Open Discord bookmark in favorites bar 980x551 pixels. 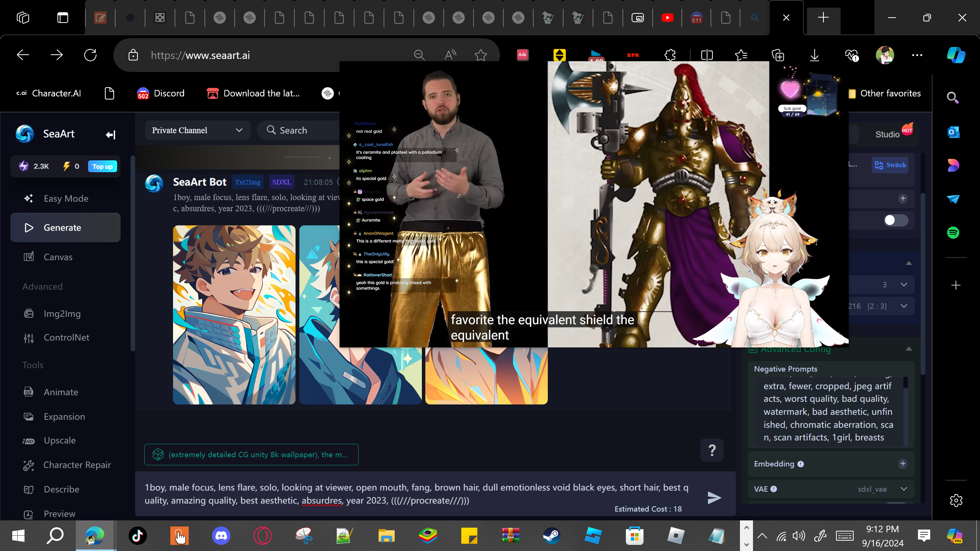tap(161, 93)
